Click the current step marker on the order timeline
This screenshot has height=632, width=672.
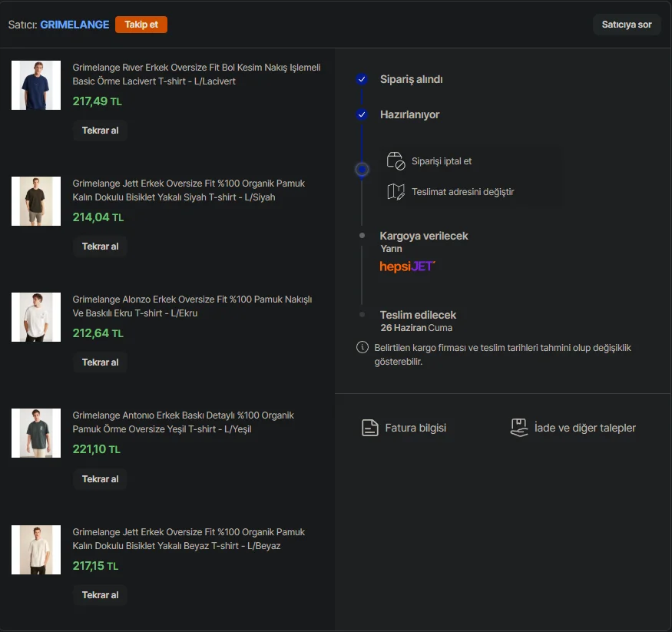tap(362, 170)
